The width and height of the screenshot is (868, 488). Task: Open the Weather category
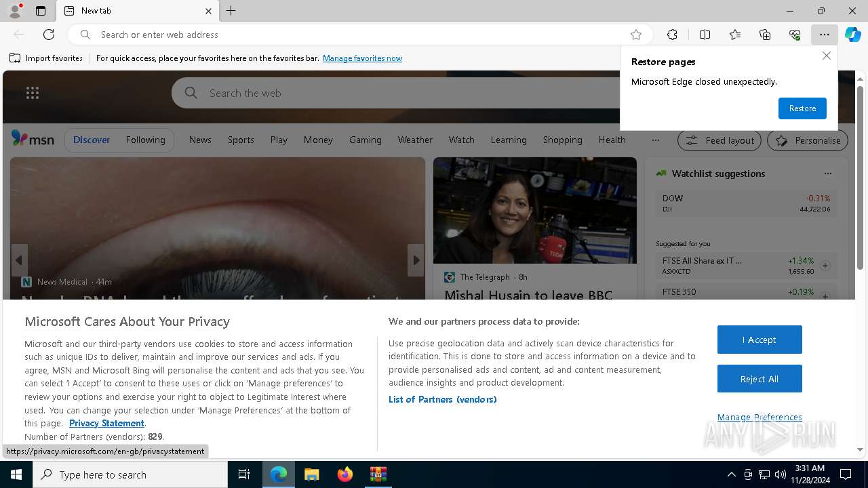[x=415, y=140]
